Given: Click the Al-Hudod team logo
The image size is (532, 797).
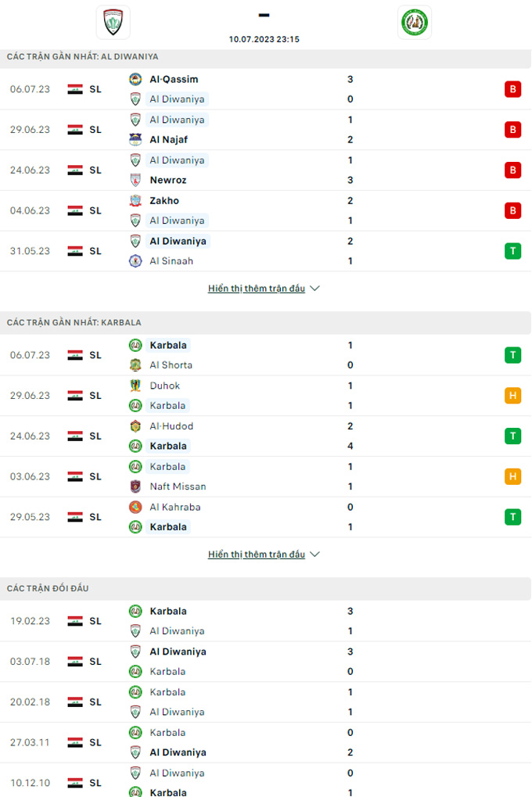Looking at the screenshot, I should (x=135, y=426).
